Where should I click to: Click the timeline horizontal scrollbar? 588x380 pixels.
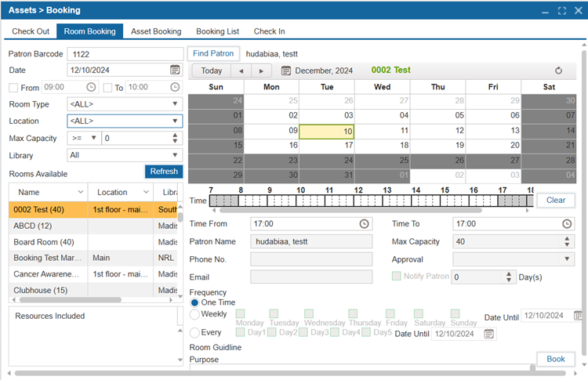[x=350, y=210]
